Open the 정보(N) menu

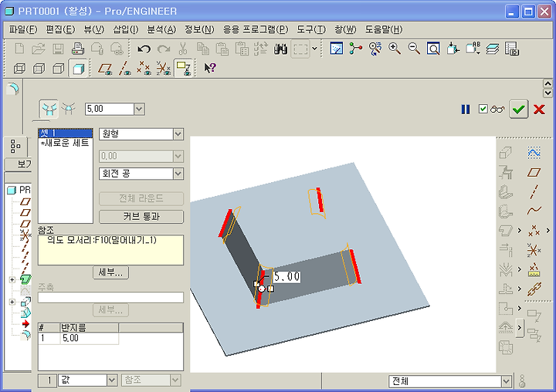click(199, 29)
